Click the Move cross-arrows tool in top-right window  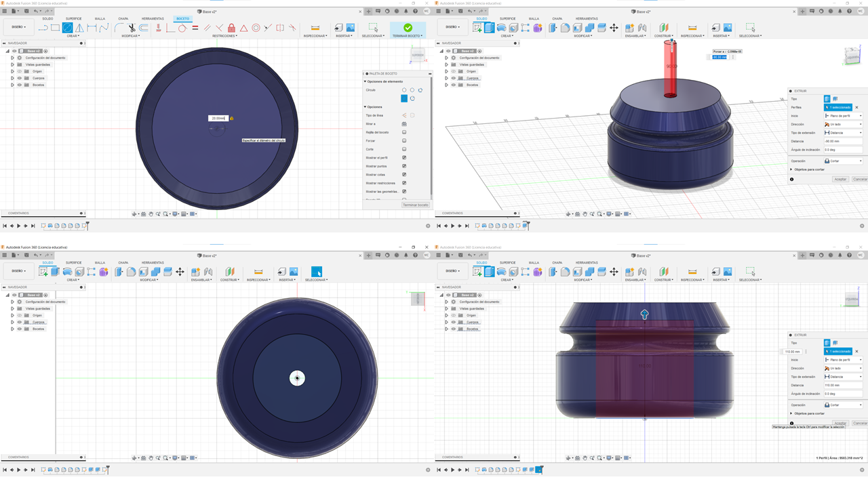pos(614,28)
